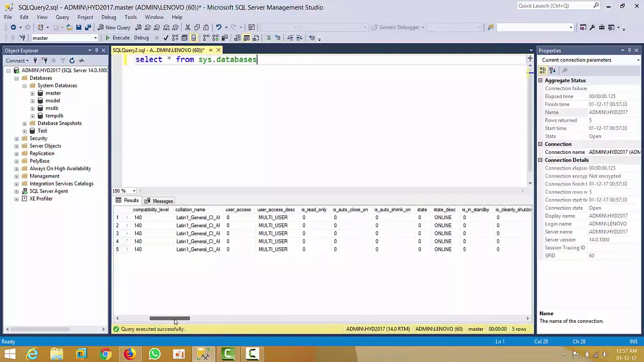Click the New Query toolbar button
Screen dimensions: 644x362
114,27
